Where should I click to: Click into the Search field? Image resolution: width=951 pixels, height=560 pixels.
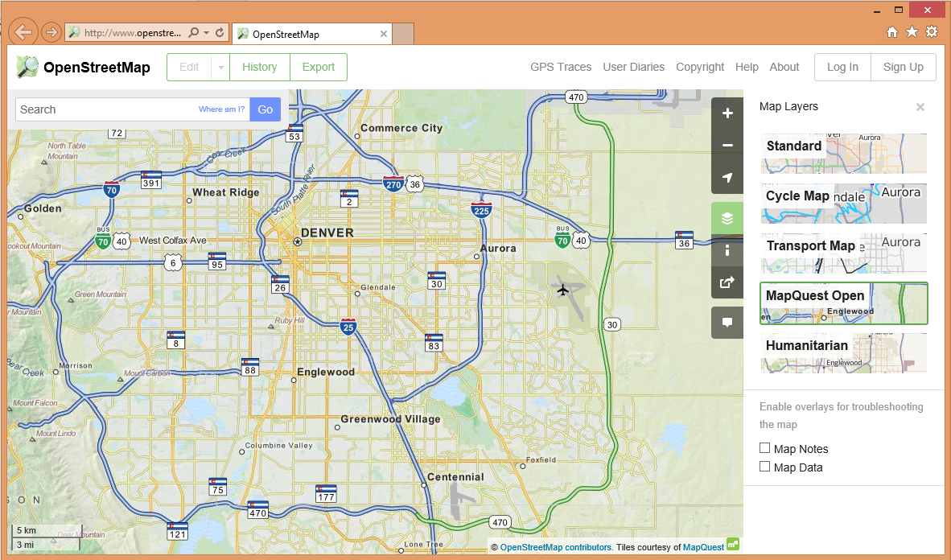[132, 109]
